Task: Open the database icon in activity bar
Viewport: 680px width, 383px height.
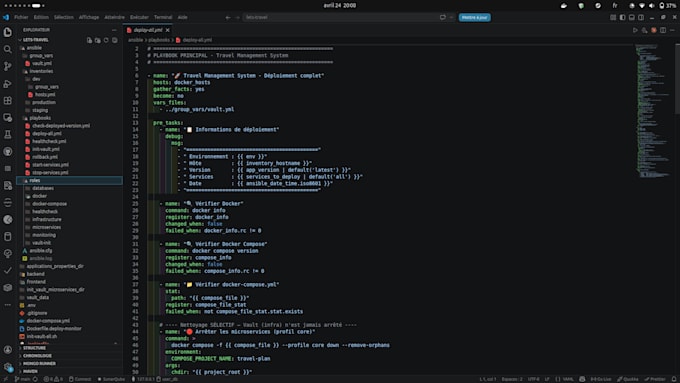Action: pos(8,236)
